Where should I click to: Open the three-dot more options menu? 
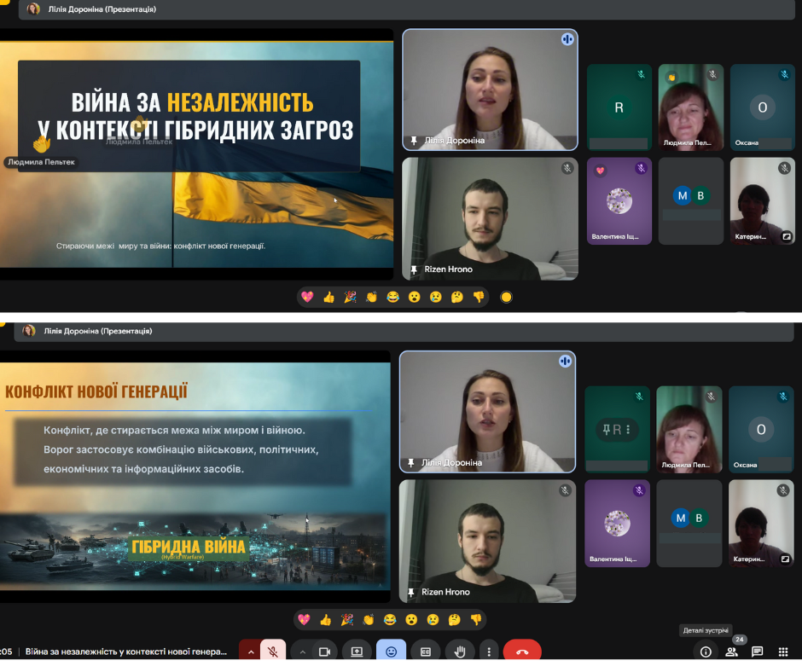(x=489, y=652)
